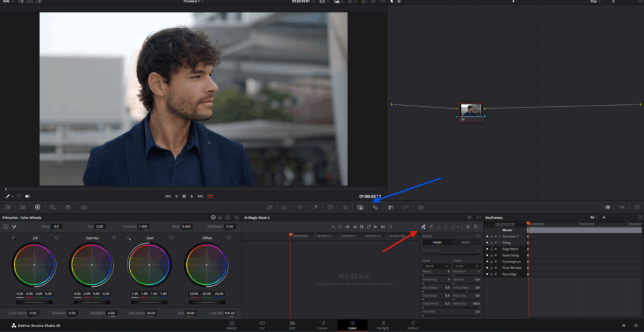Pick white point beside Gain

(128, 238)
